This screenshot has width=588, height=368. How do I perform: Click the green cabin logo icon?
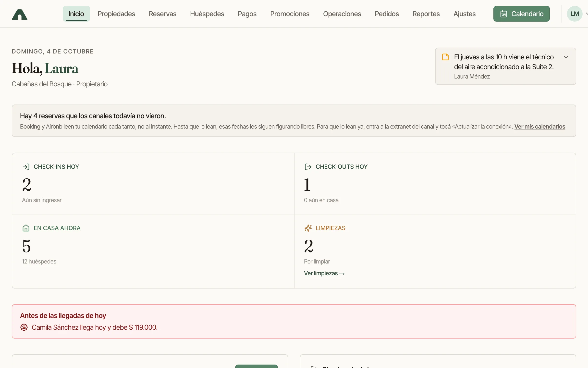(x=20, y=14)
